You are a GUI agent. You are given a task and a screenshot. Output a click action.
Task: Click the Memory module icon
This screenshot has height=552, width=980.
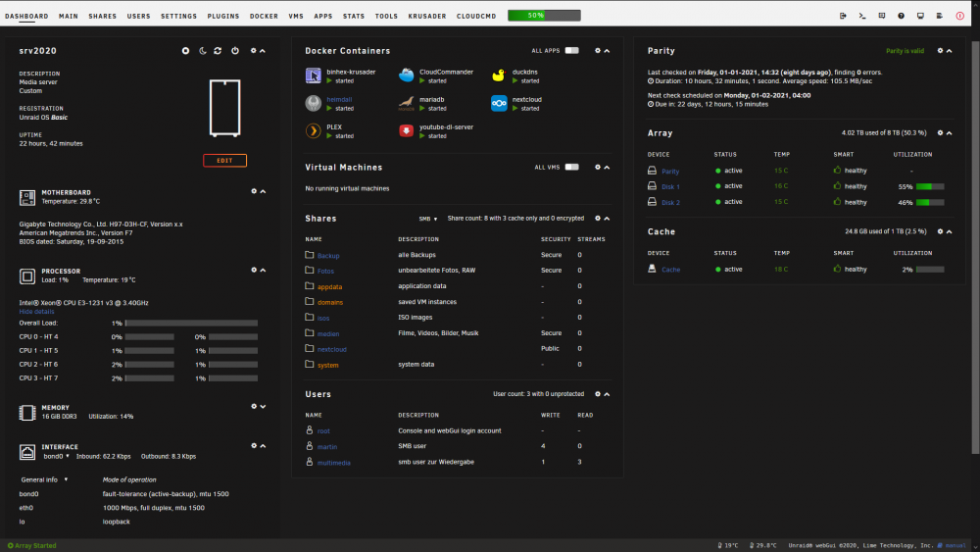26,413
